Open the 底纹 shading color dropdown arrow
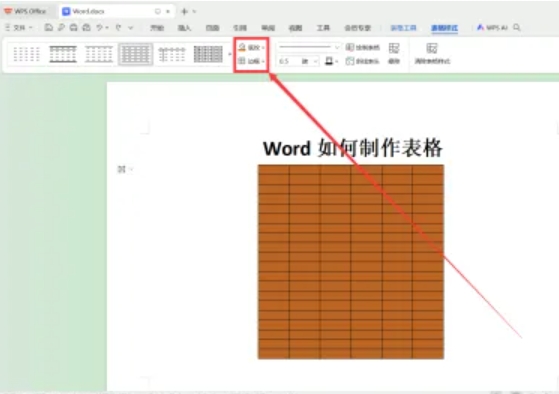 [263, 47]
